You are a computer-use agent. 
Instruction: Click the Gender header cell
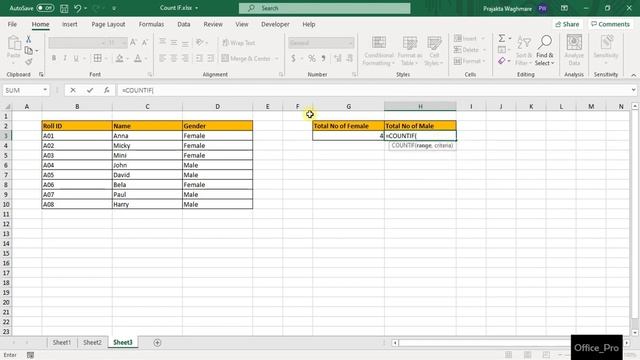tap(218, 126)
